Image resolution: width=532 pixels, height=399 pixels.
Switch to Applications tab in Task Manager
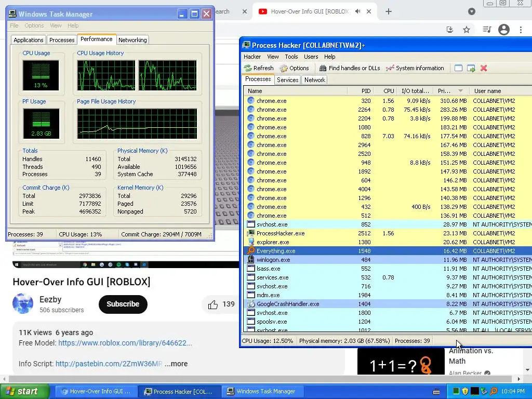[29, 40]
